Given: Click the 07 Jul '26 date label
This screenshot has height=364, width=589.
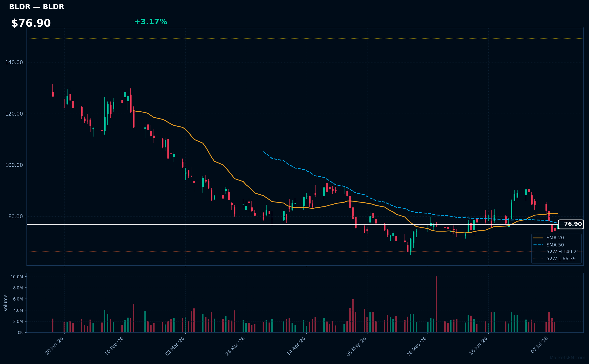Looking at the screenshot, I should pos(540,345).
